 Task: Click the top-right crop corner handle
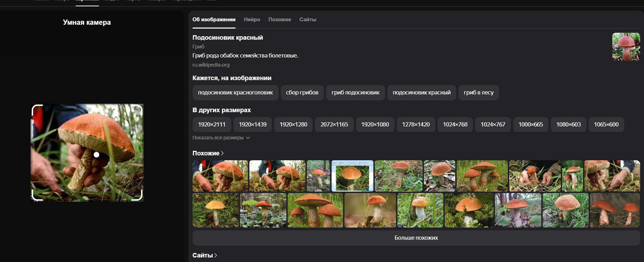[x=138, y=109]
